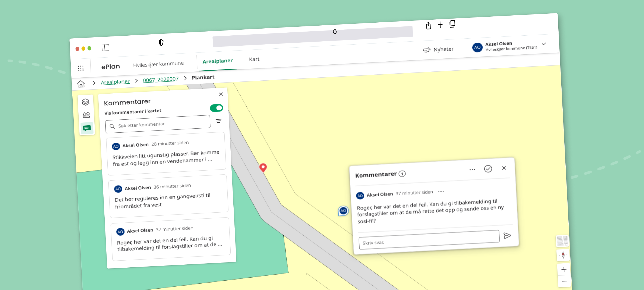Open the comment about gangvei/sti
Screen dimensions: 644x290
(169, 196)
